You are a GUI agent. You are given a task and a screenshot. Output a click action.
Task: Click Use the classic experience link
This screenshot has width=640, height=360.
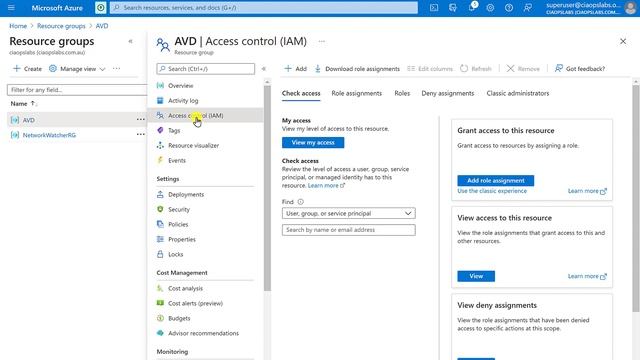(492, 191)
